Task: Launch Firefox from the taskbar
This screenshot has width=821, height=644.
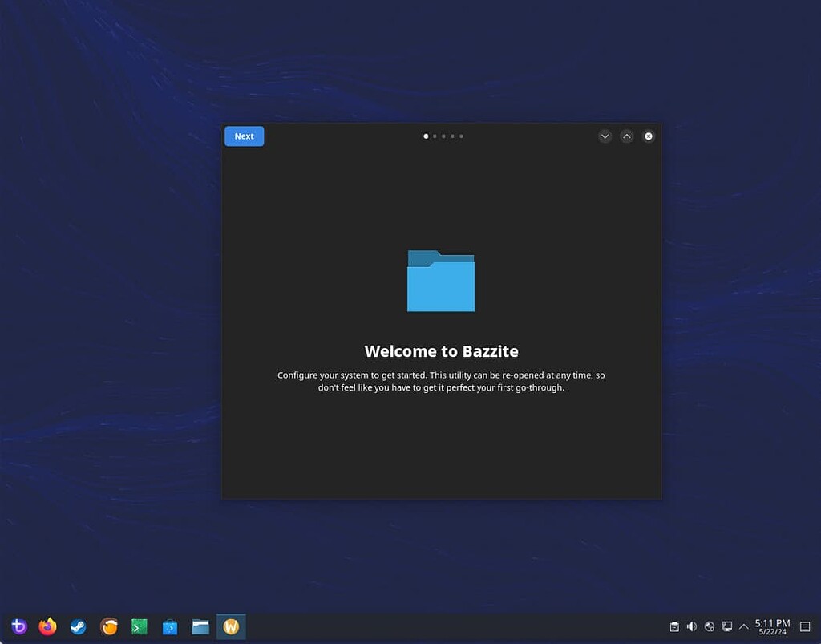Action: [48, 626]
